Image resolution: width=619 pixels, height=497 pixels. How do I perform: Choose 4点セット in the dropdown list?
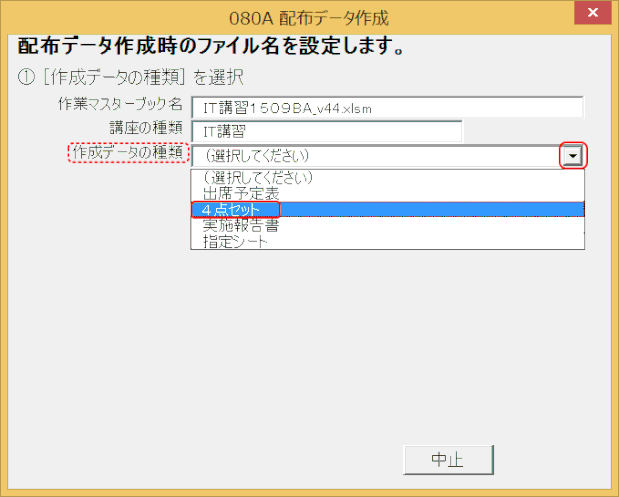coord(387,209)
